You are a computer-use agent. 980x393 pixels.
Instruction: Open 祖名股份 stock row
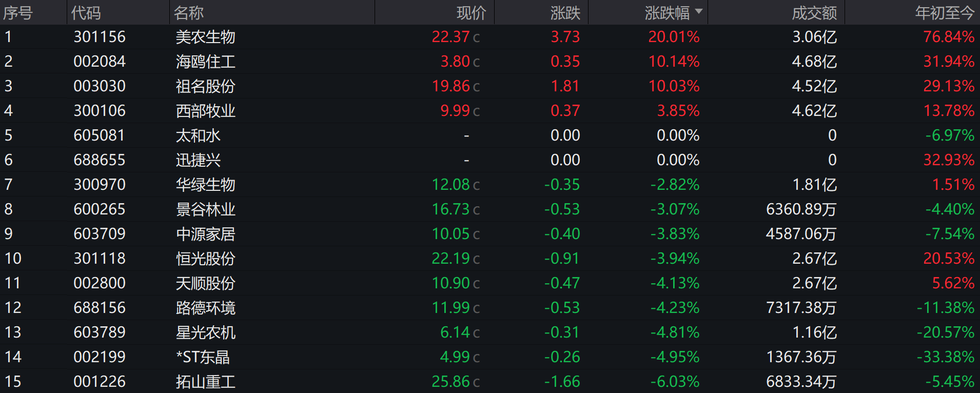click(205, 86)
